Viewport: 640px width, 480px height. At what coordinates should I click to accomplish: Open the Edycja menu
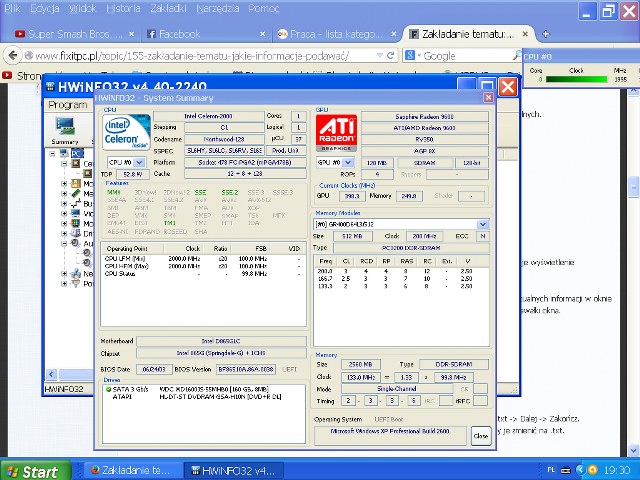coord(45,8)
